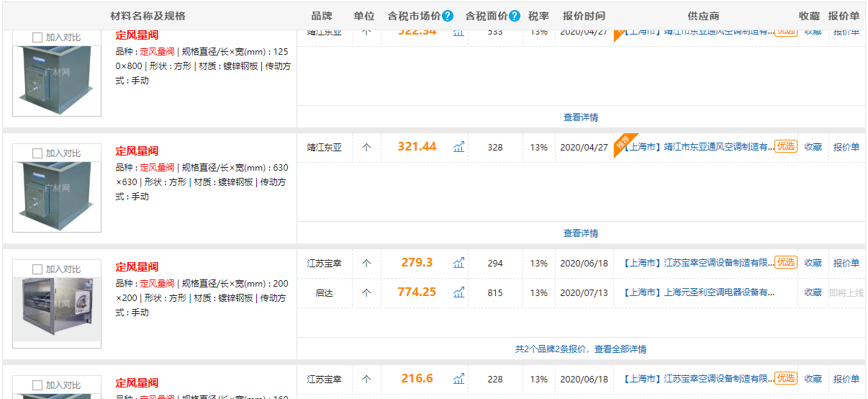Screen dimensions: 868x399
Task: Click the 税率 column header
Action: pyautogui.click(x=538, y=16)
